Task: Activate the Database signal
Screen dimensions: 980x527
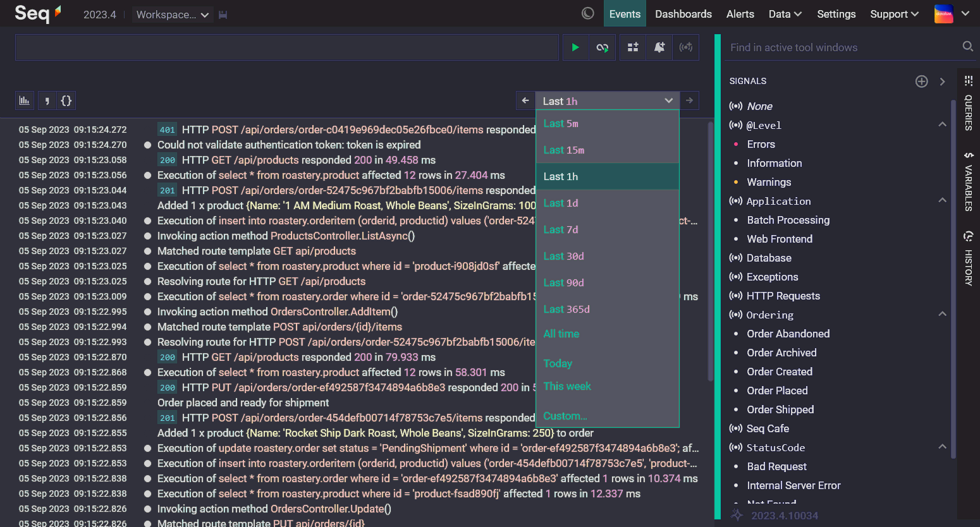Action: click(x=769, y=258)
